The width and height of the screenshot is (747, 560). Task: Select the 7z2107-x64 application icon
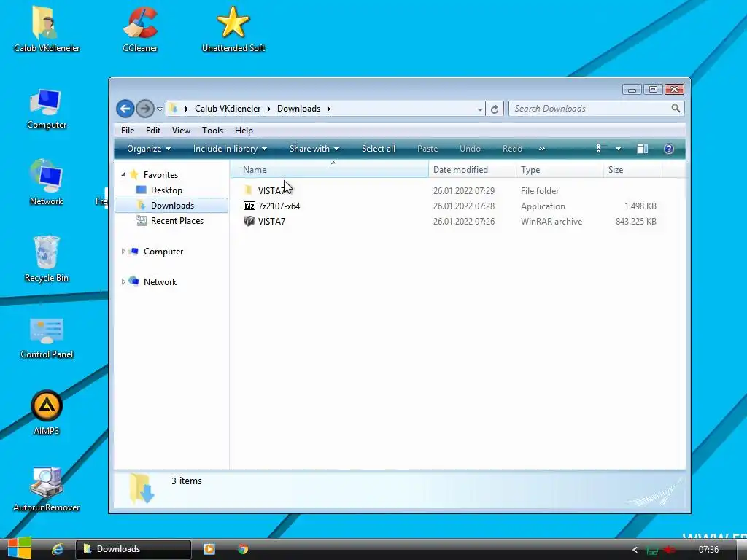pos(249,206)
